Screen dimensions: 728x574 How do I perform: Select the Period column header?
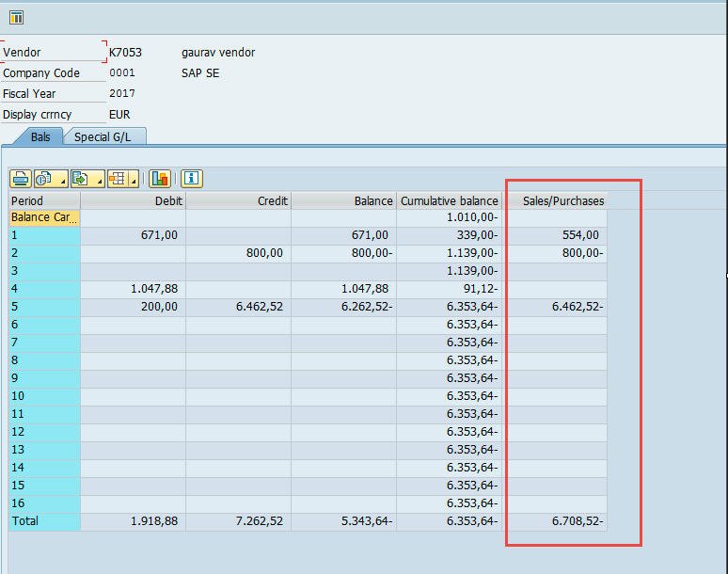click(x=44, y=200)
